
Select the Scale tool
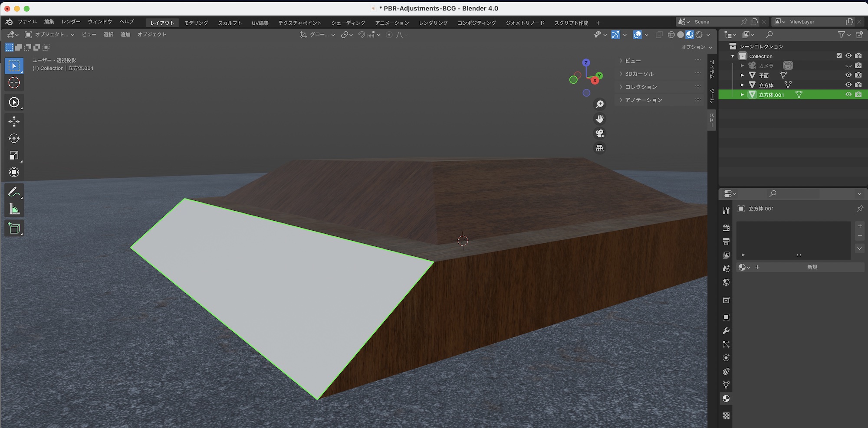click(x=14, y=156)
